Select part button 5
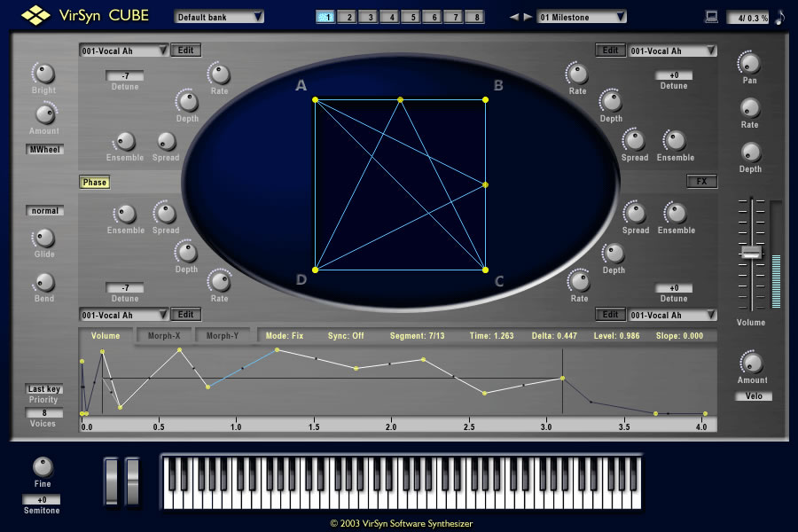 [411, 17]
